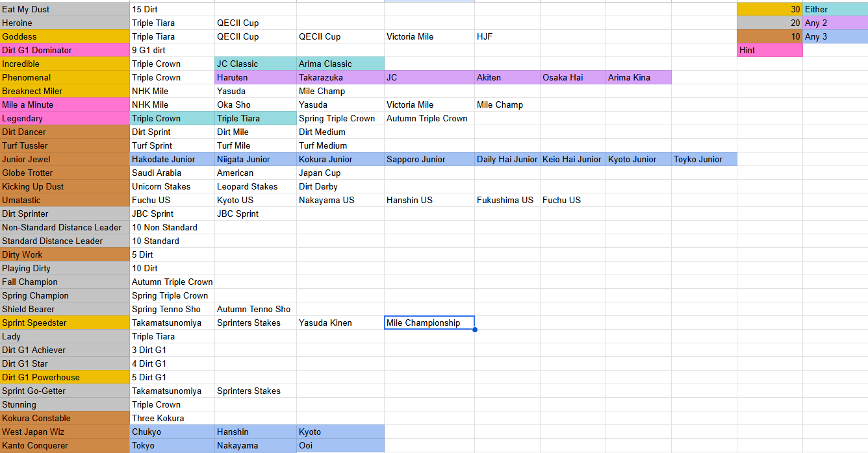
Task: Click the 'Non-Standard Distance Leader' cell
Action: point(65,227)
